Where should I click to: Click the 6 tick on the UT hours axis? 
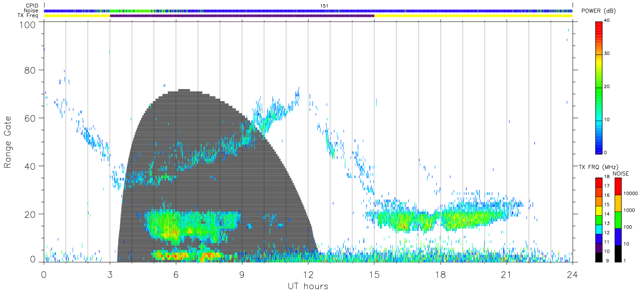(176, 273)
